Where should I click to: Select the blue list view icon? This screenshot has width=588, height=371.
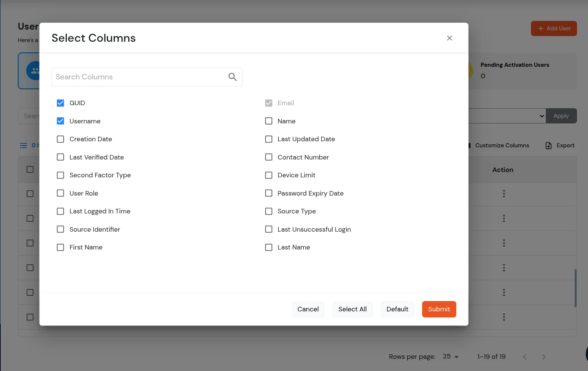23,145
